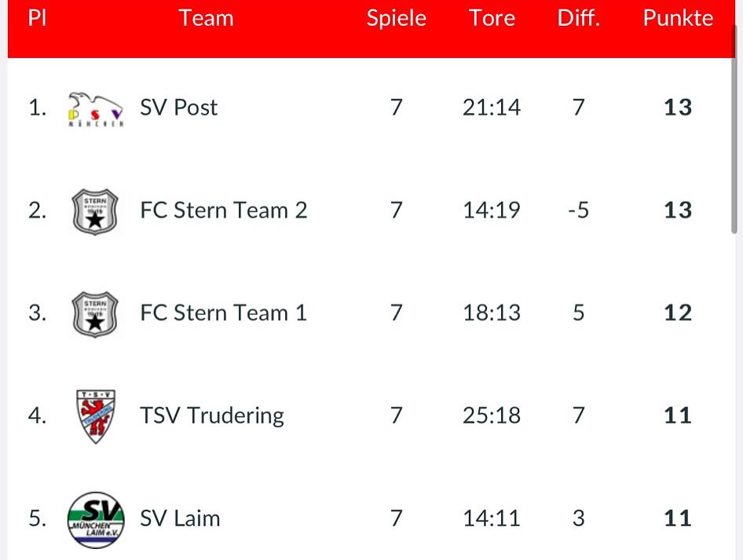Click the SV Post eagle logo
Screen dimensions: 743x560
point(96,108)
